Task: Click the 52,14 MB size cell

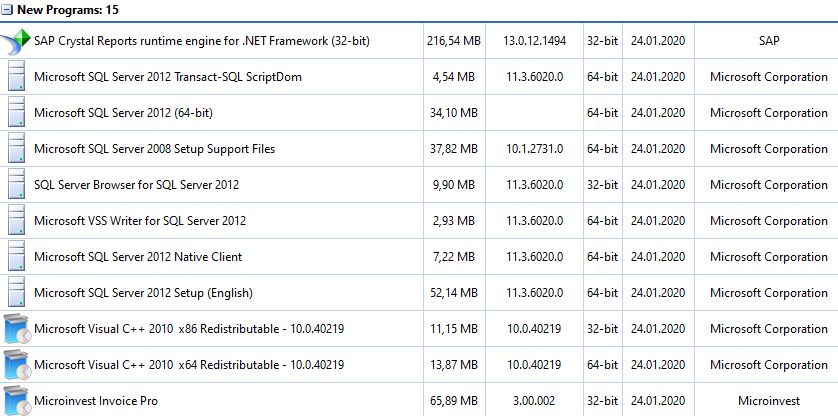Action: click(x=454, y=292)
